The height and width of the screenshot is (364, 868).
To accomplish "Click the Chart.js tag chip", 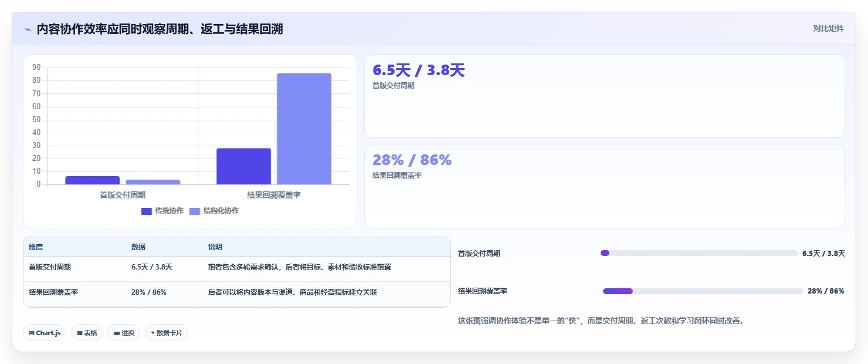I will 45,333.
